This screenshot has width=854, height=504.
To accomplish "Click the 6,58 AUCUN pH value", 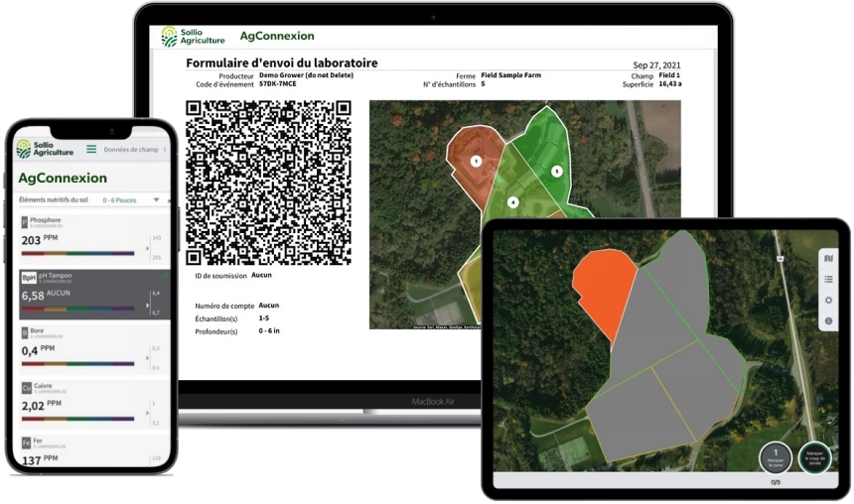I will point(46,295).
